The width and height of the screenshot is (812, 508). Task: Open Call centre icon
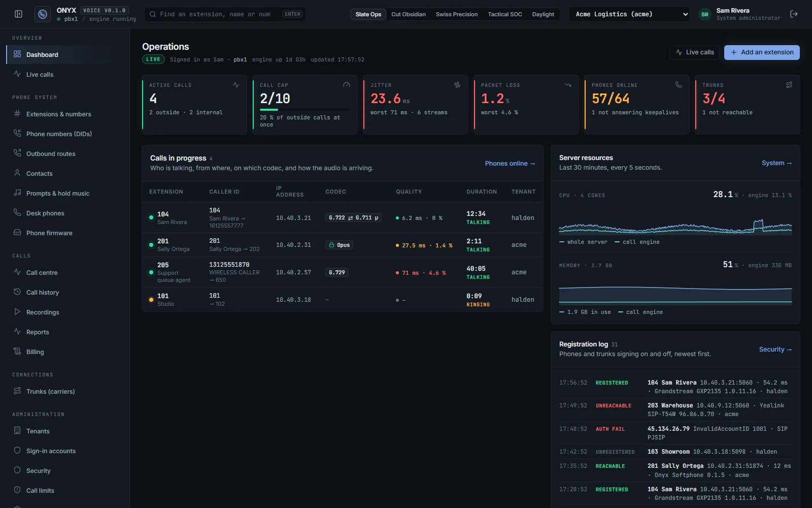17,272
